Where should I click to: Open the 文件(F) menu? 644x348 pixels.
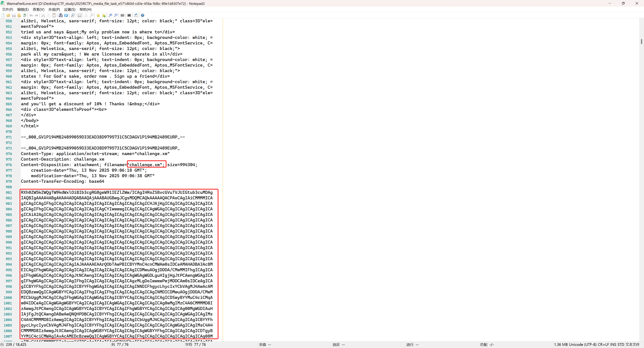[8, 10]
